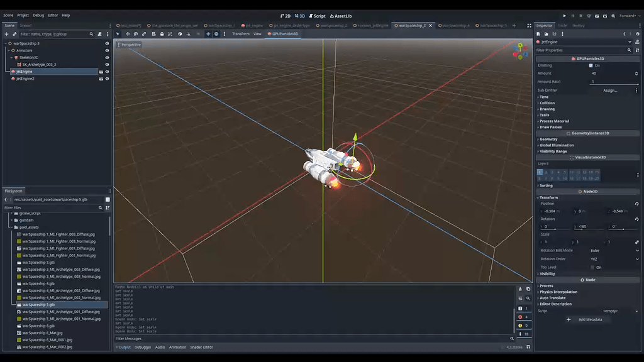
Task: Expand the Draw Passes section
Action: coord(550,127)
